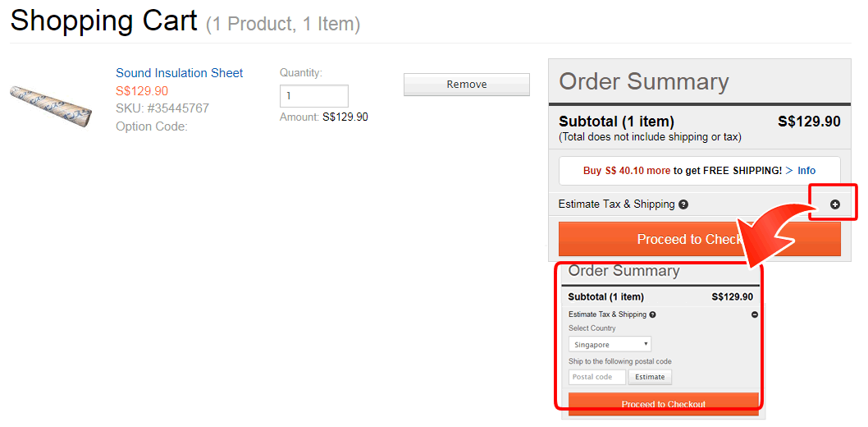Screen dimensions: 868x427
Task: Open Info link for free shipping
Action: (x=806, y=171)
